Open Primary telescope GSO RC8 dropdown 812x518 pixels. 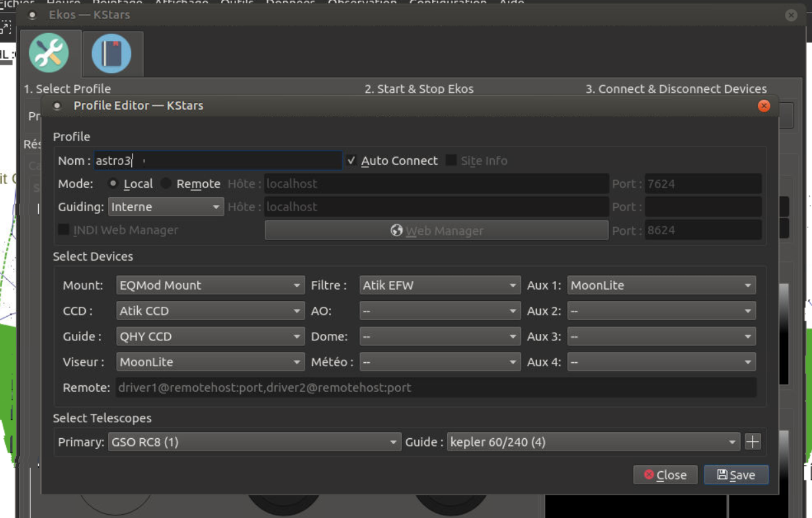(x=255, y=442)
